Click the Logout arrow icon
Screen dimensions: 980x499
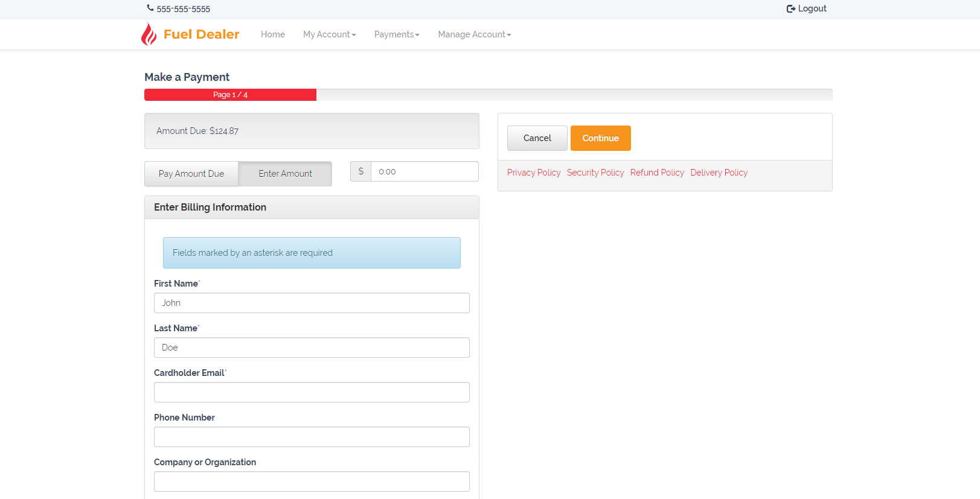pos(791,8)
